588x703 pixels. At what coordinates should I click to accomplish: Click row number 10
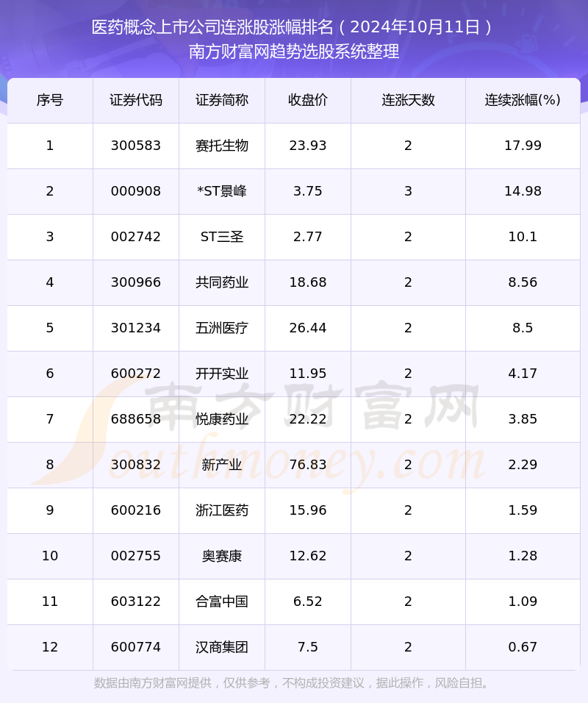coord(50,556)
